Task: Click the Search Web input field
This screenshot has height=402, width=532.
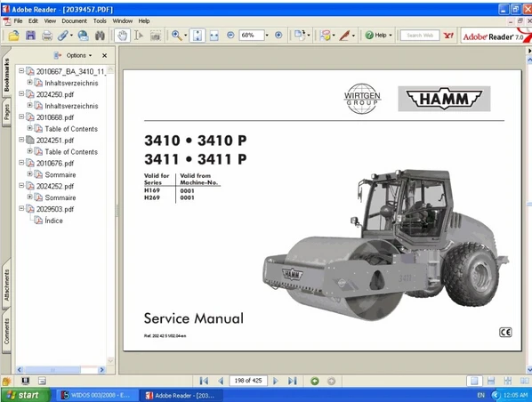Action: coord(420,36)
